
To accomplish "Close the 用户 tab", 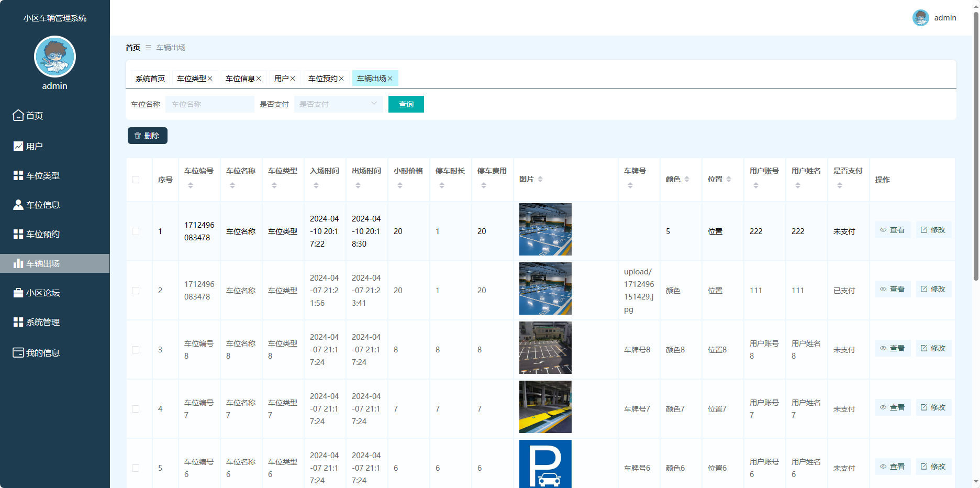I will coord(293,79).
